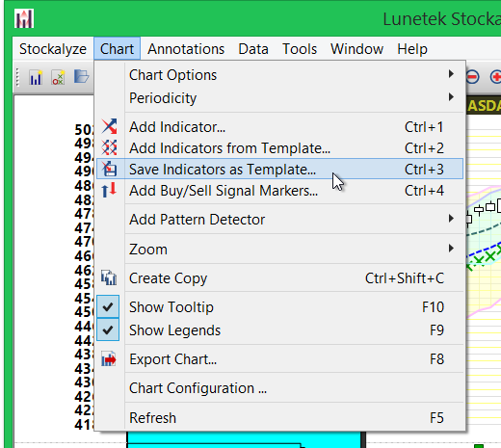Click the Add Indicator arrow icon
The height and width of the screenshot is (448, 501).
[109, 126]
